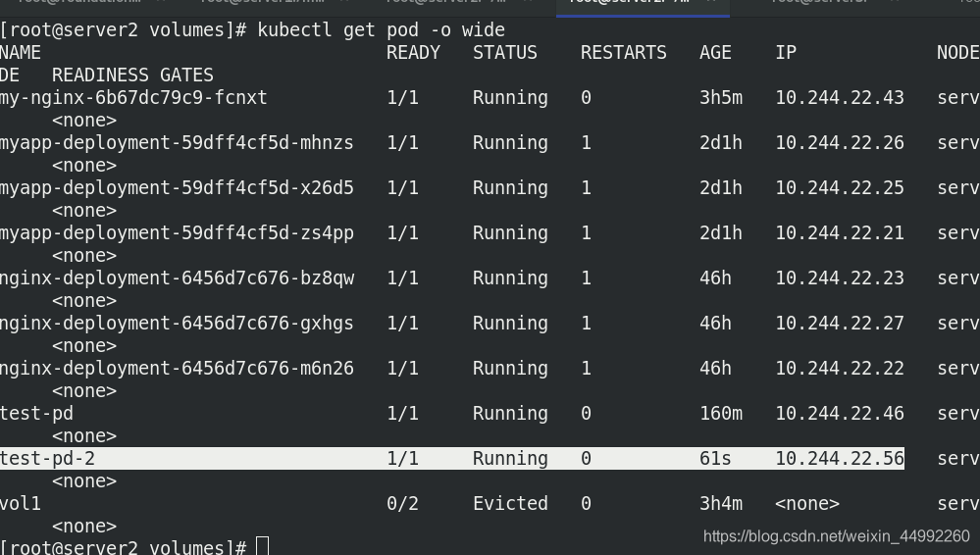Click IP address 10.244.22.25
Screen dimensions: 980x555
(840, 187)
